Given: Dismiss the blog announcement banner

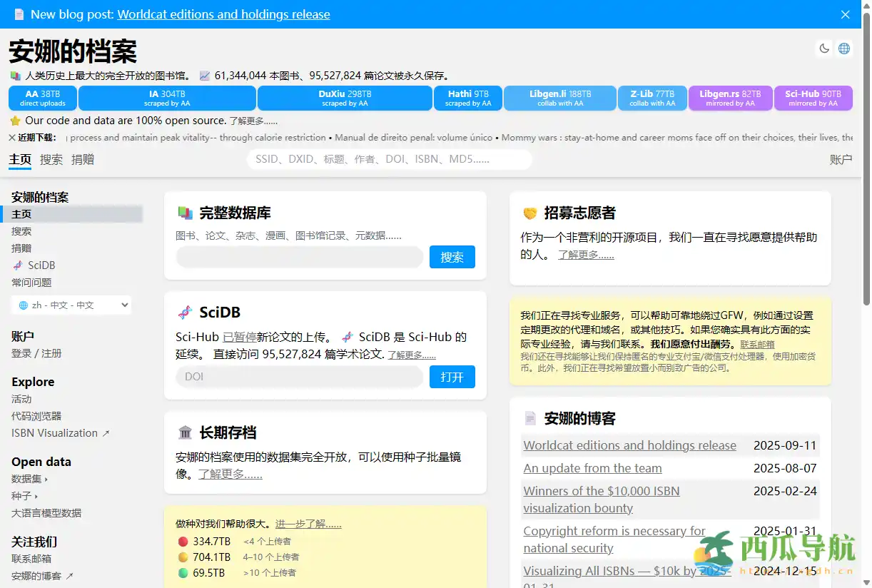Looking at the screenshot, I should coord(844,14).
